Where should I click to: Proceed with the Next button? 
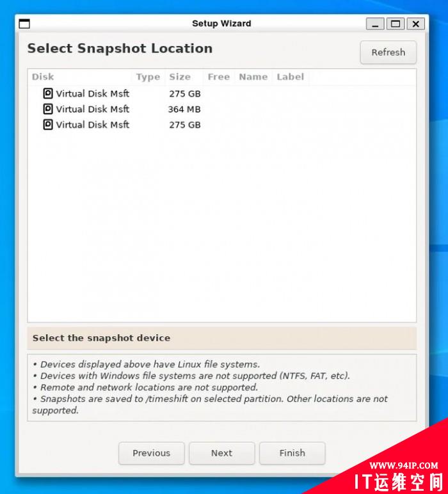click(x=222, y=453)
